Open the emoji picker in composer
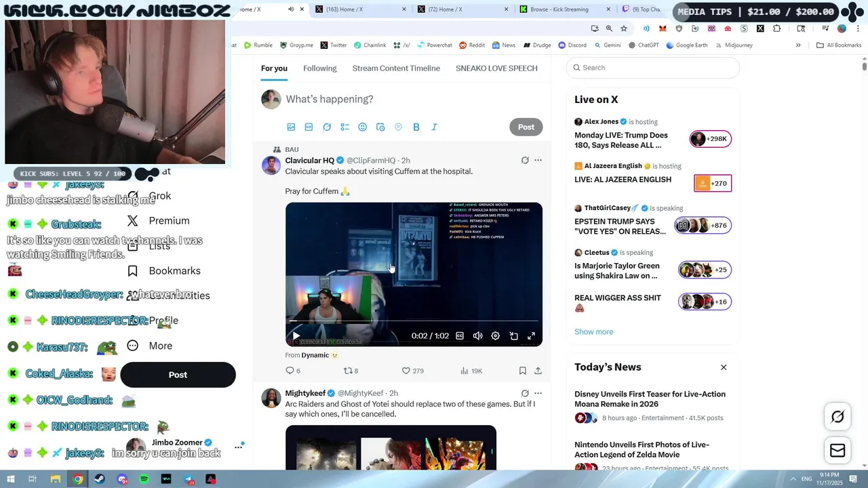Screen dimensions: 868x488 (x=362, y=127)
